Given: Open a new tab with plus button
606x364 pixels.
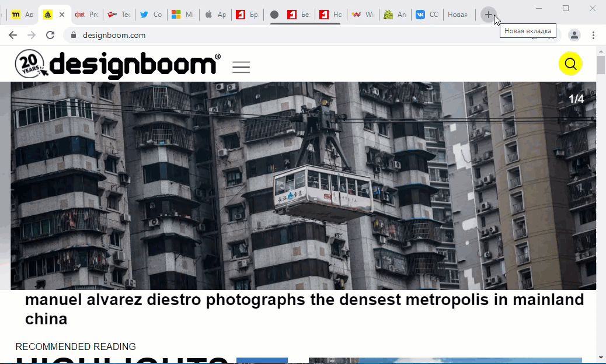Looking at the screenshot, I should pos(489,15).
